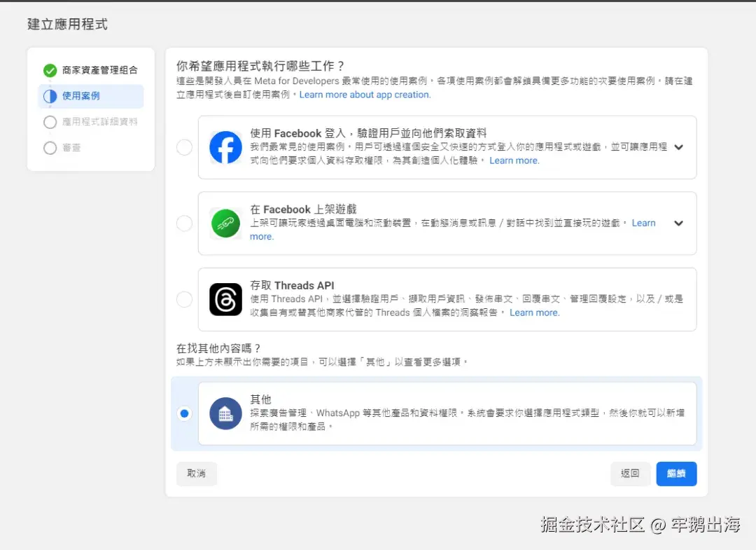This screenshot has height=550, width=756.
Task: Expand the Facebook 上架遊戲 details chevron
Action: [678, 223]
